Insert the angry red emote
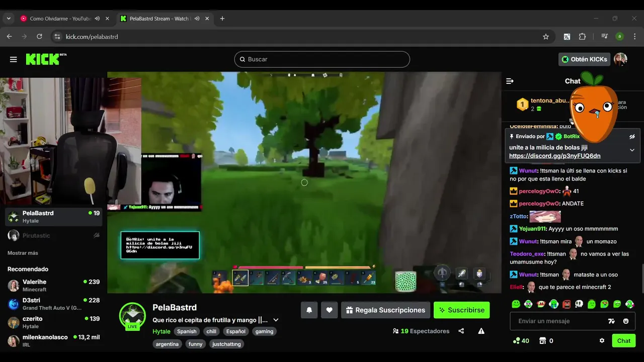644x362 pixels. point(567,304)
